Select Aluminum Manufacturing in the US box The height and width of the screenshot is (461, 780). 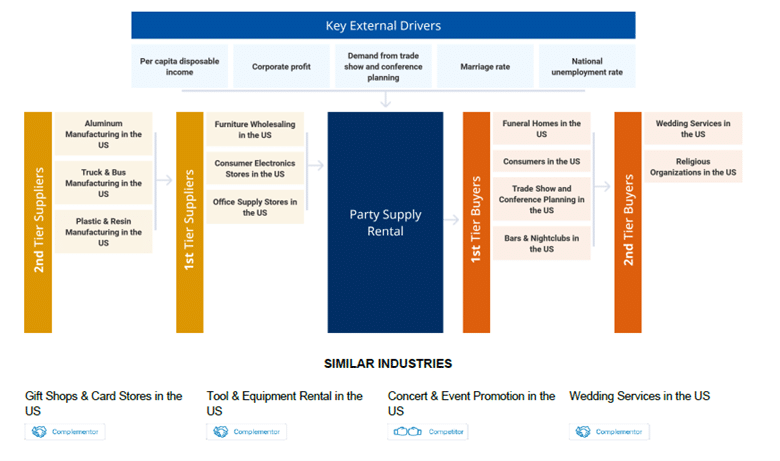tap(103, 134)
